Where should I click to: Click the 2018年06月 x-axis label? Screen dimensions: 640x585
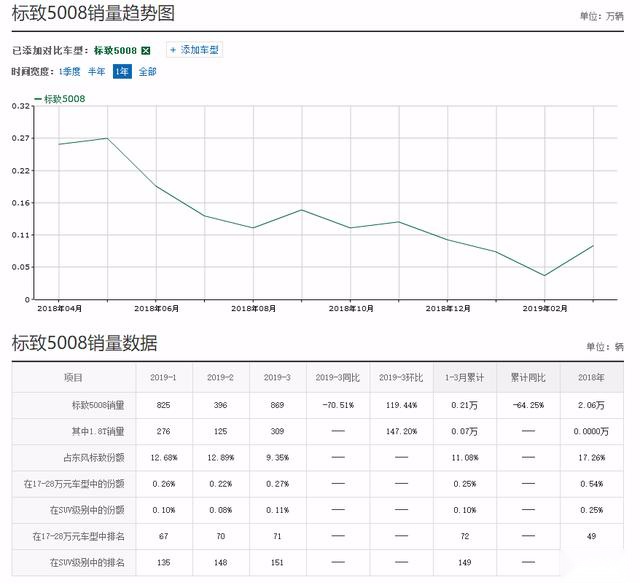click(x=157, y=309)
